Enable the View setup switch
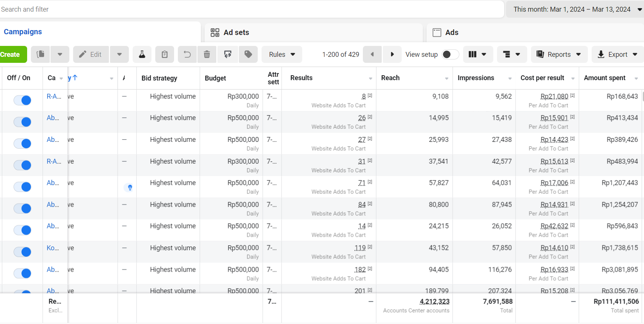This screenshot has height=324, width=644. point(450,55)
